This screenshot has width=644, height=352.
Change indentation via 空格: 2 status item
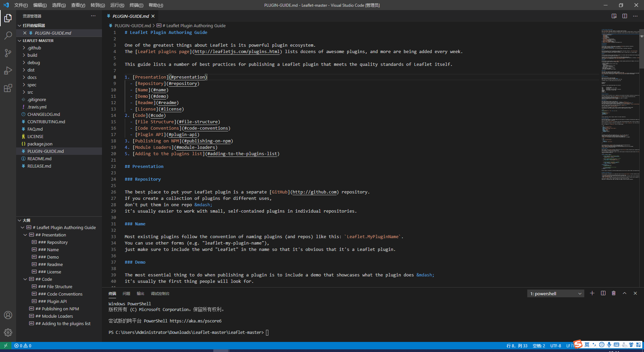click(x=539, y=346)
